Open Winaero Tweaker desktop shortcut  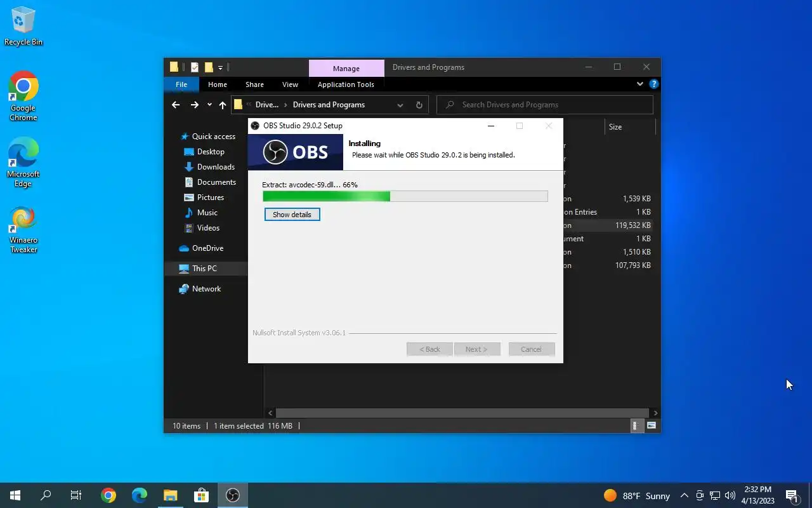[23, 229]
